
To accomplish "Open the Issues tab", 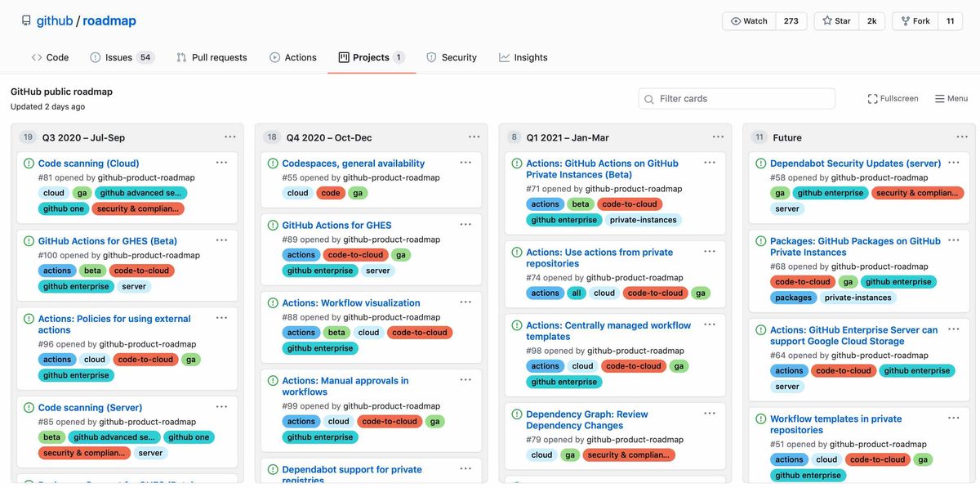I will tap(122, 57).
